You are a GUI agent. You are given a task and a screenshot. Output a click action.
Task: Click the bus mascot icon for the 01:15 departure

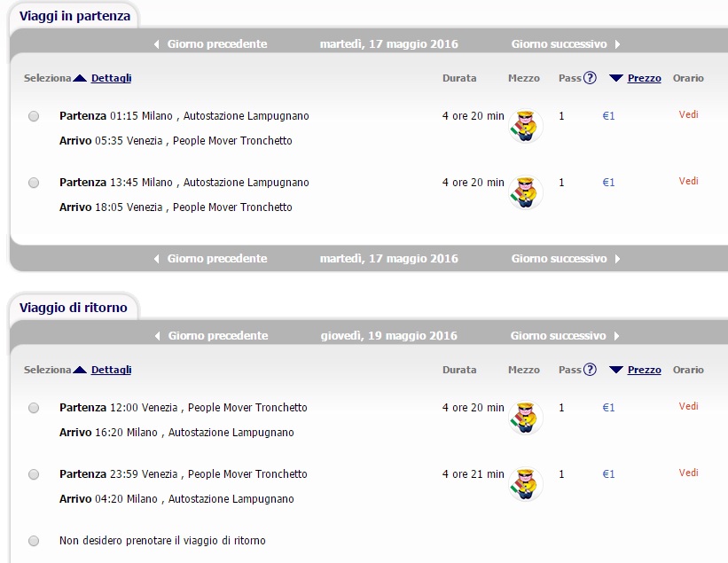click(x=526, y=126)
